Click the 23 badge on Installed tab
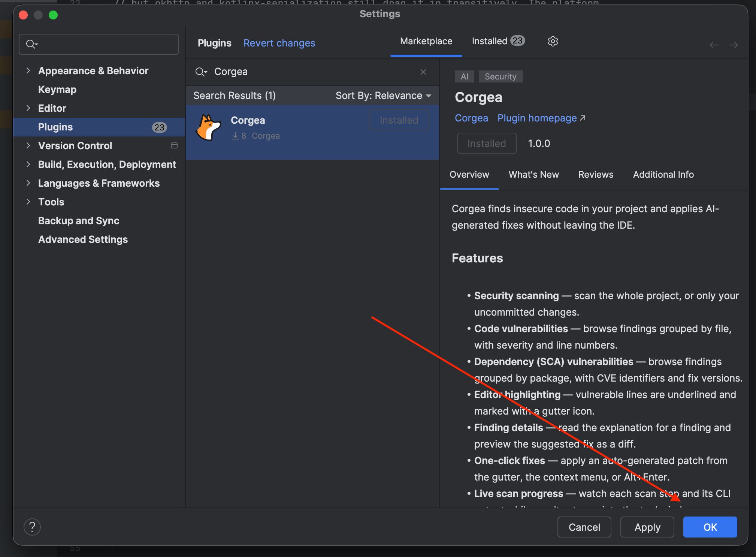 click(518, 40)
